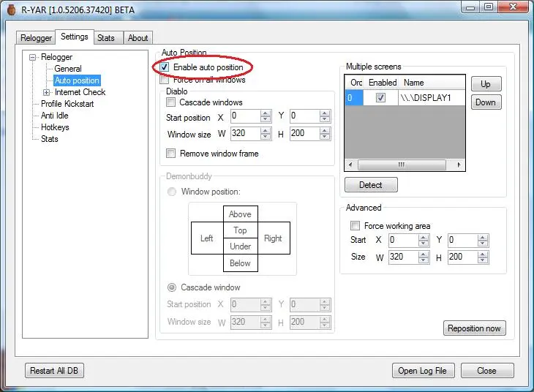Click the Detect screens button

click(371, 184)
